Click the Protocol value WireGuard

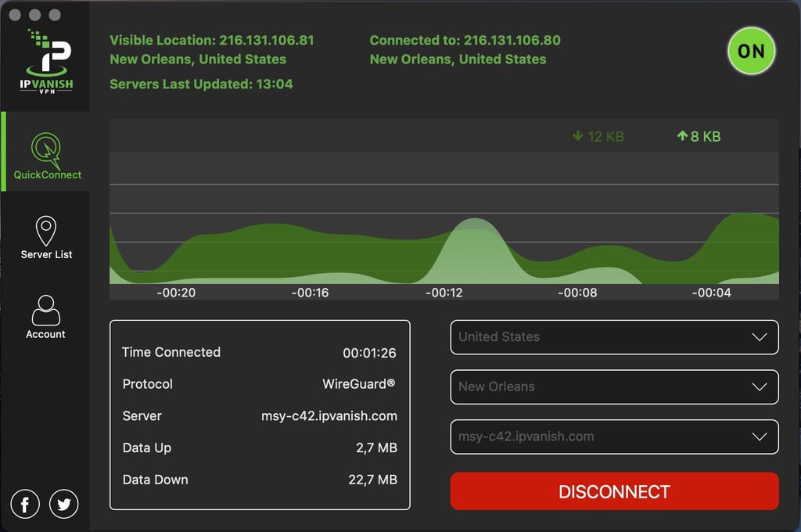pyautogui.click(x=359, y=384)
